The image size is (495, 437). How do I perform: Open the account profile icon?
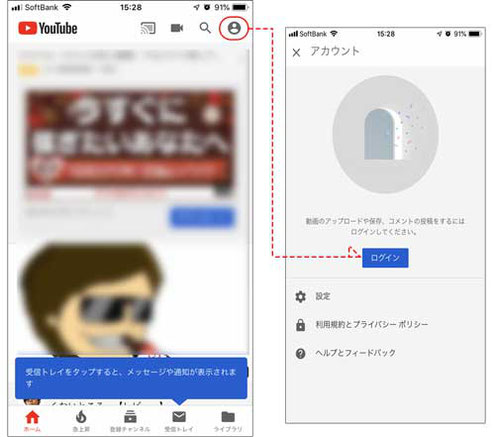234,28
